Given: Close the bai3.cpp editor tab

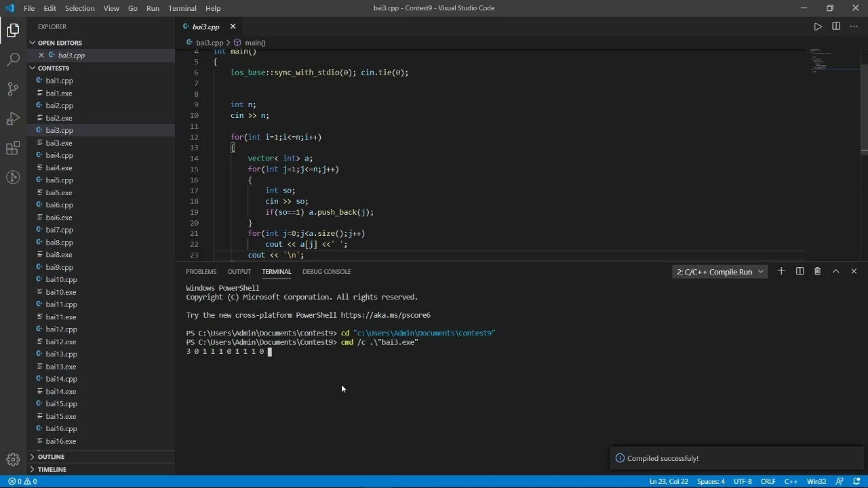Looking at the screenshot, I should [233, 26].
